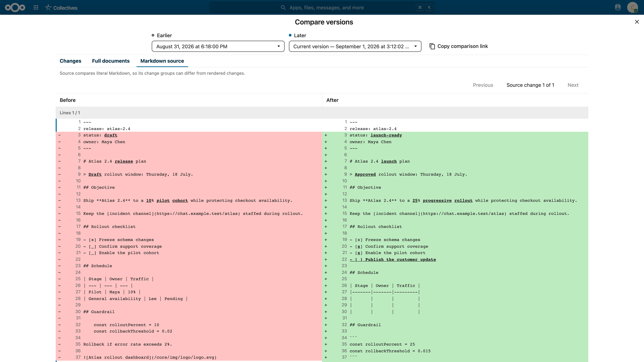Switch to the Changes tab

click(70, 61)
